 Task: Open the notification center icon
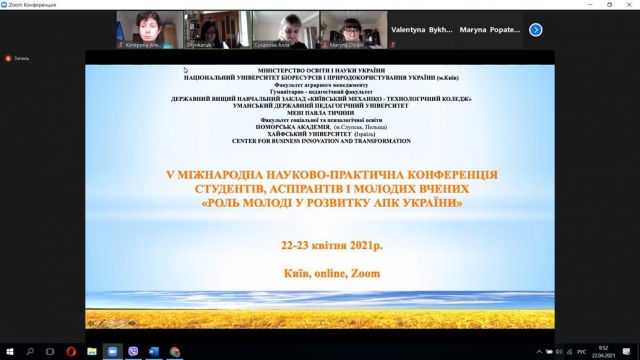pyautogui.click(x=627, y=352)
